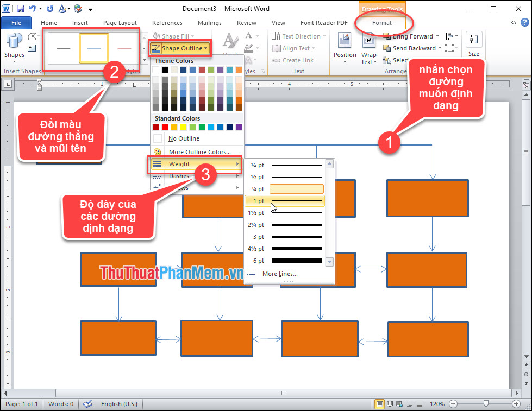Toggle the spelling check indicator
Screen dimensions: 532x411
click(x=87, y=404)
